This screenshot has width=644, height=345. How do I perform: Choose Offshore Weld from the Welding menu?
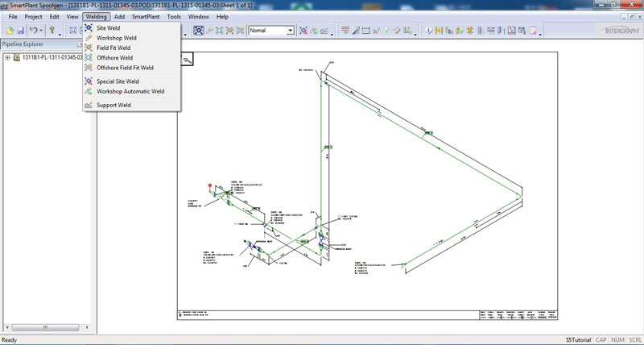(x=131, y=57)
